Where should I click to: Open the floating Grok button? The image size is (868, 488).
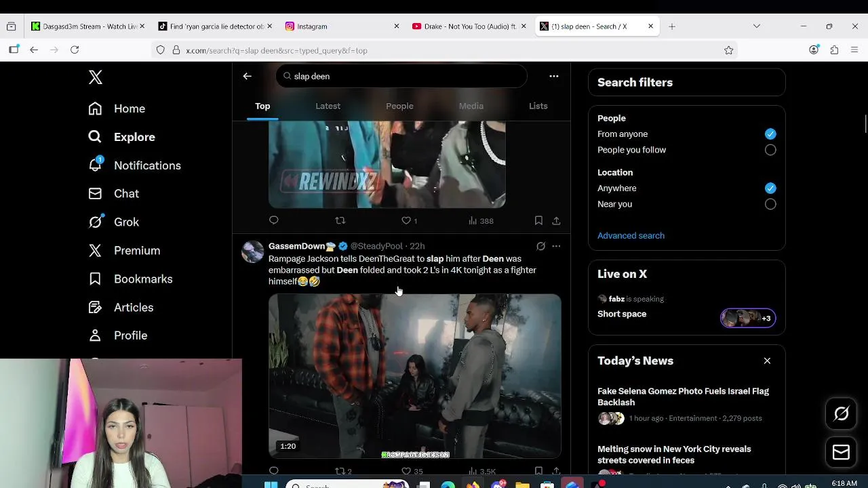(841, 413)
